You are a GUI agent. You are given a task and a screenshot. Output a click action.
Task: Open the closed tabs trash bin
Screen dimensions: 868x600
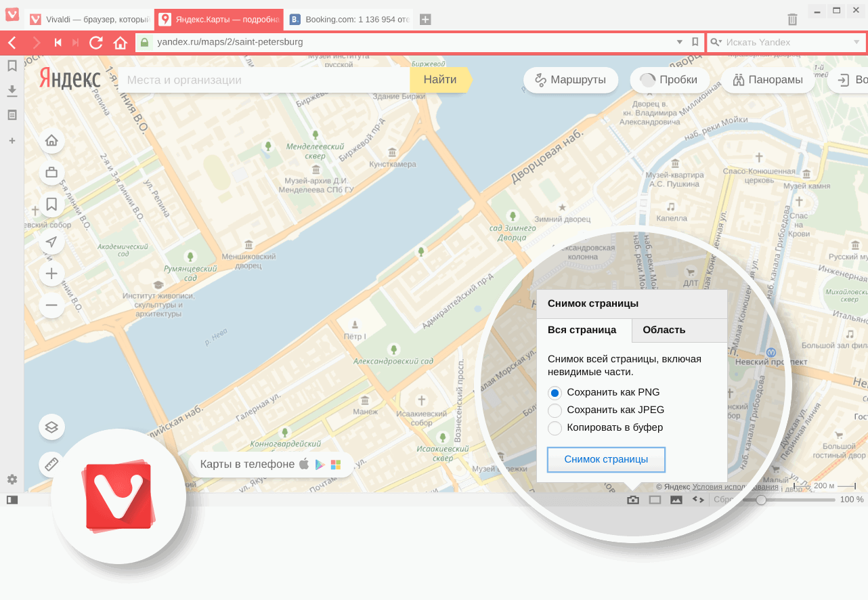pos(793,20)
